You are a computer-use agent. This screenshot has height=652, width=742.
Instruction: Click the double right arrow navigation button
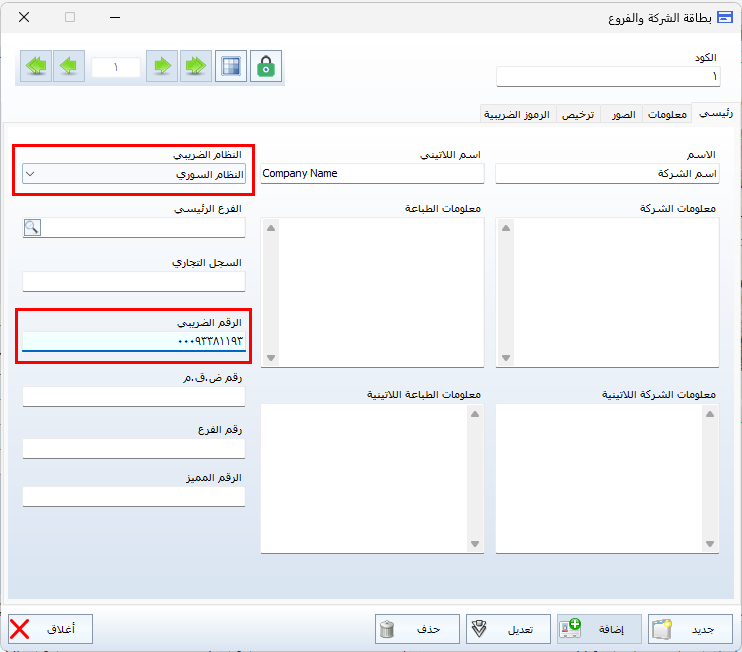pyautogui.click(x=196, y=66)
